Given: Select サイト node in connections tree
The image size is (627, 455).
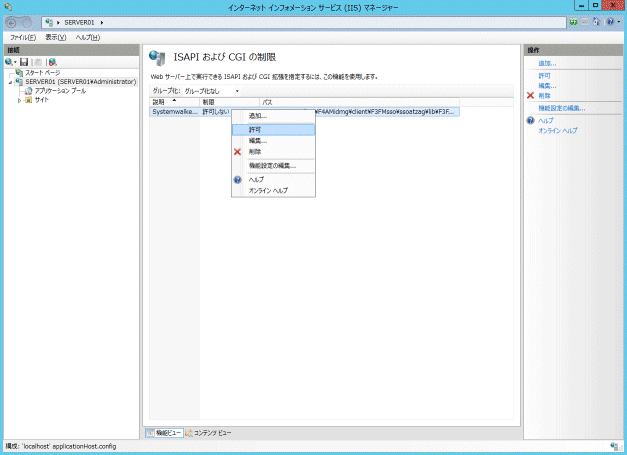Looking at the screenshot, I should (41, 100).
